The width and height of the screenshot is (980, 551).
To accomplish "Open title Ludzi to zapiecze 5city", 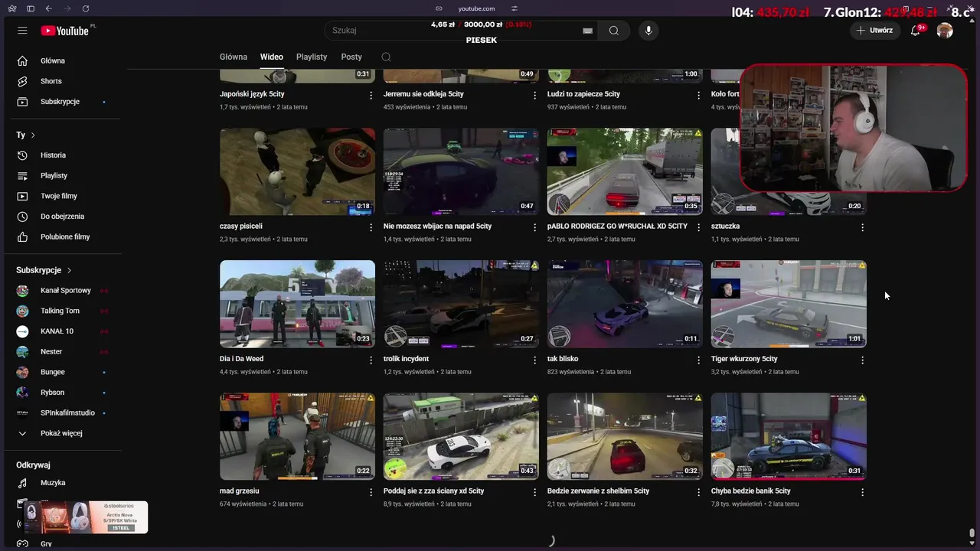I will tap(583, 94).
